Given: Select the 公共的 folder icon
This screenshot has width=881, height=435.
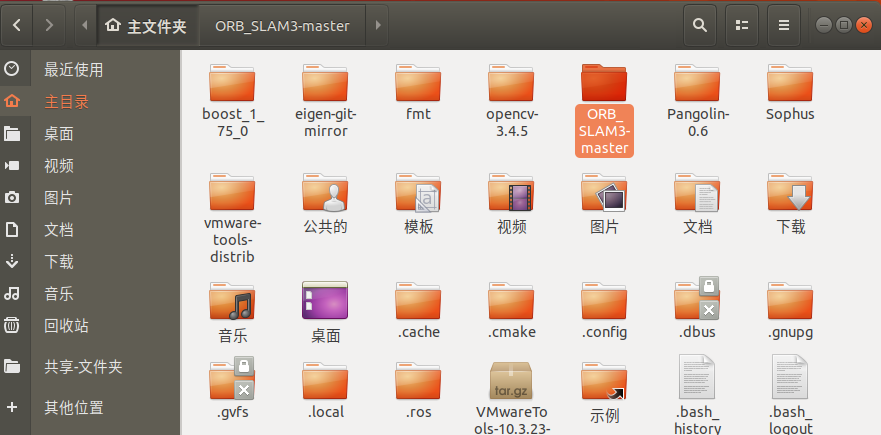Looking at the screenshot, I should [x=325, y=192].
